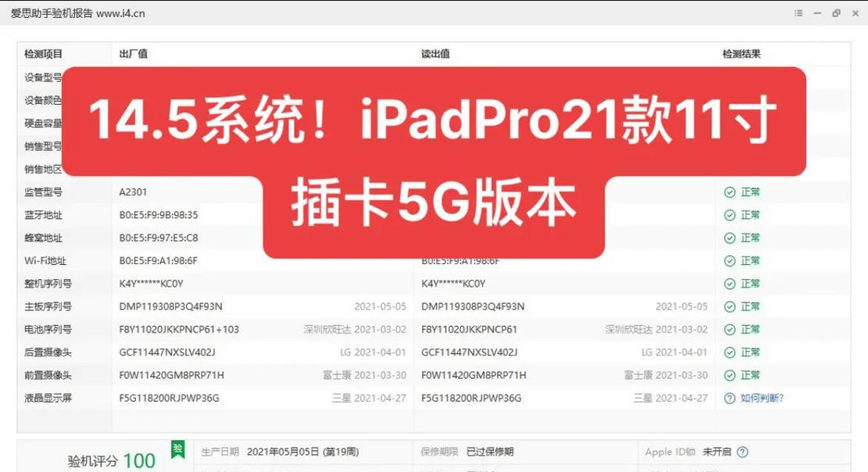Click LG 2021-04-01 in the 读出值 column
Image resolution: width=868 pixels, height=472 pixels.
(674, 352)
